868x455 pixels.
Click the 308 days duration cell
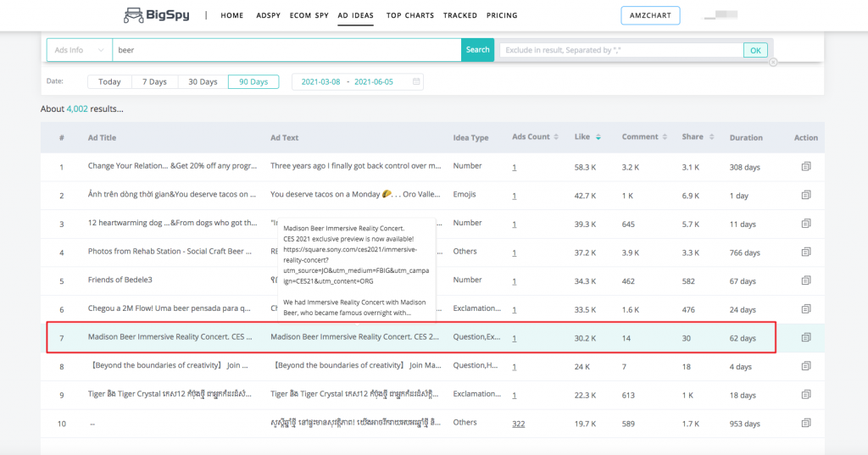click(744, 167)
